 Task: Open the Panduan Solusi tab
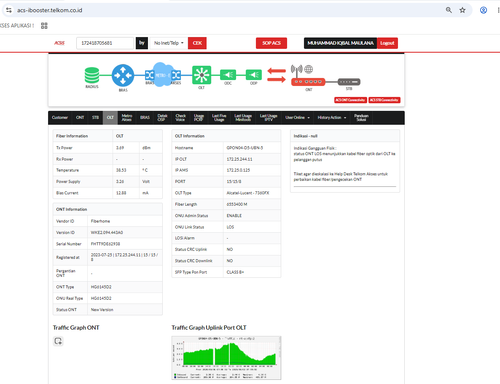[361, 118]
